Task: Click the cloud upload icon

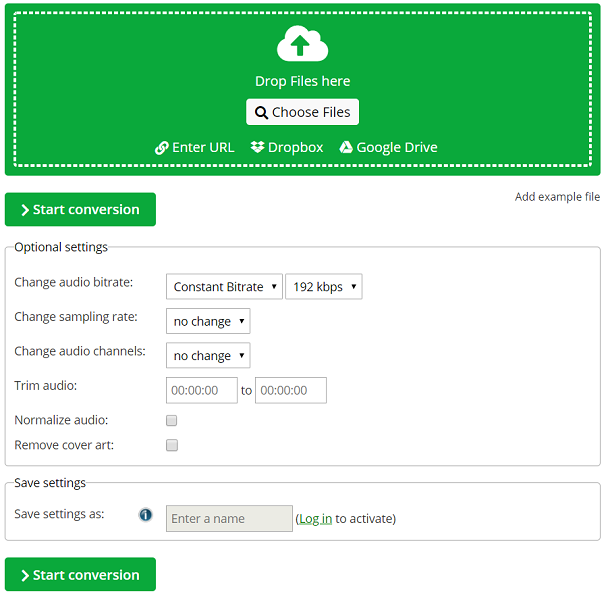Action: point(302,44)
